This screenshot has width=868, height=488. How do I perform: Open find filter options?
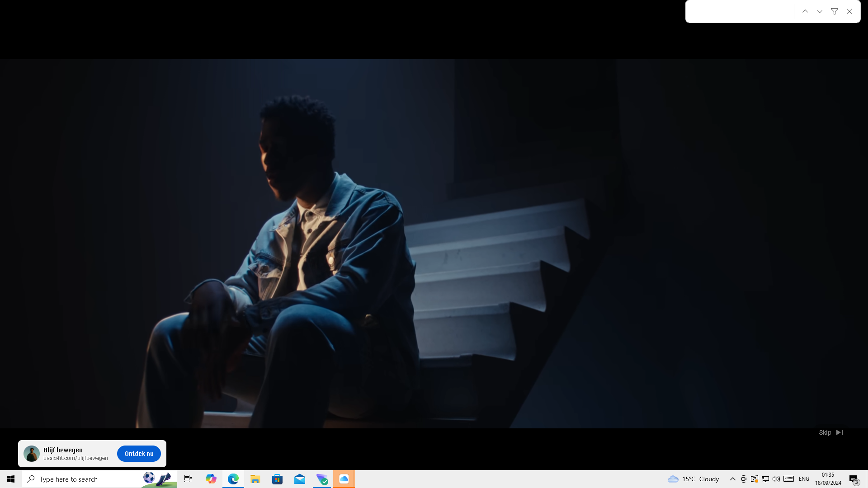tap(835, 11)
